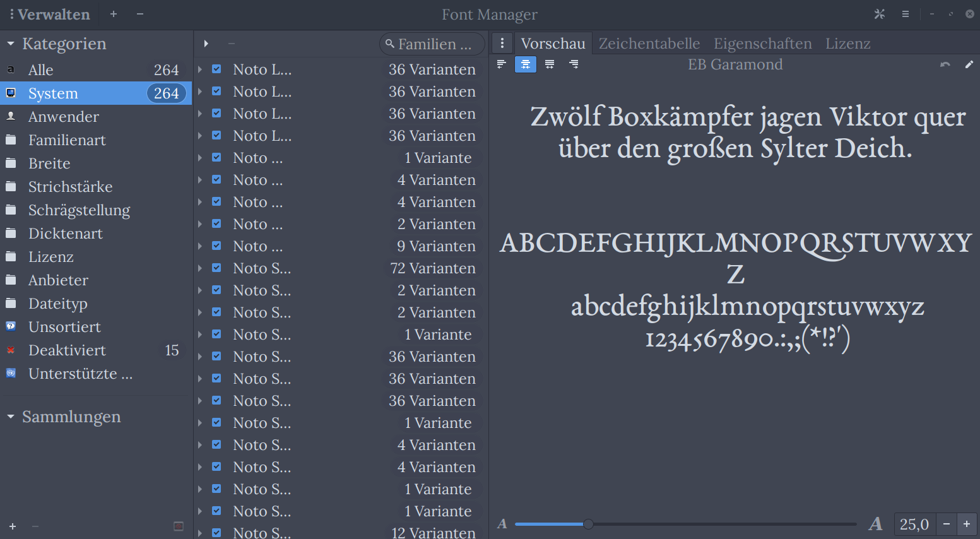980x539 pixels.
Task: Select left-align for preview text
Action: pyautogui.click(x=501, y=64)
